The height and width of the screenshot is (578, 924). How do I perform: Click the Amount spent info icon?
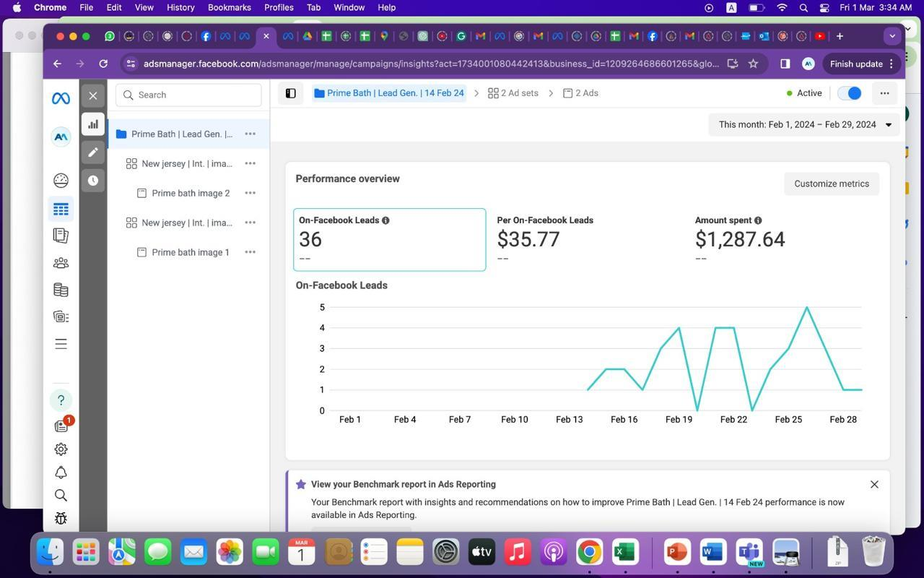click(x=758, y=220)
